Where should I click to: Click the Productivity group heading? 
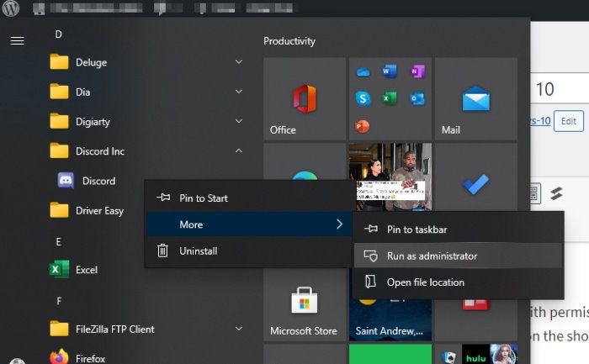pyautogui.click(x=289, y=41)
